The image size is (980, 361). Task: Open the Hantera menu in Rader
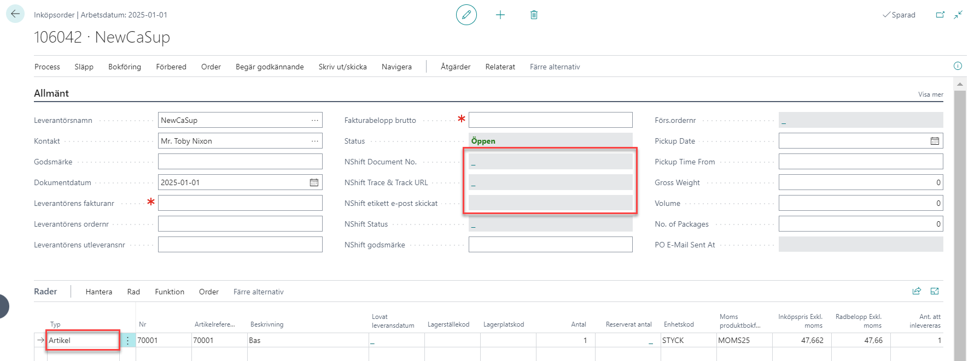pos(99,292)
